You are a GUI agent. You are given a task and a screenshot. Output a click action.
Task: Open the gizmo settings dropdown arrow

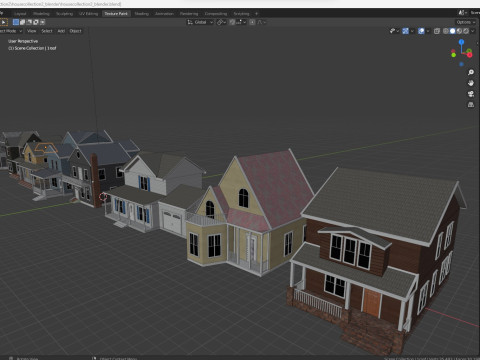(412, 31)
